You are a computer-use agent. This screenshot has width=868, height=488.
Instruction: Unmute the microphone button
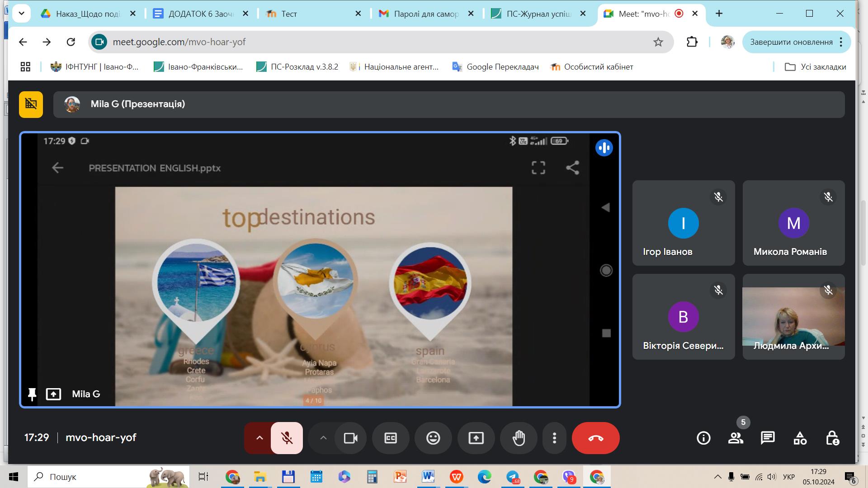coord(287,438)
